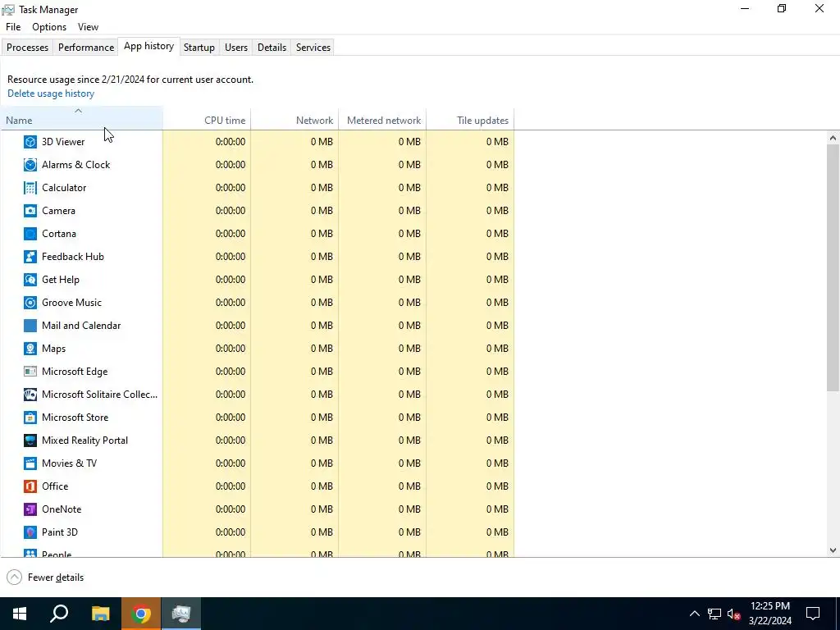Click the Alarms & Clock icon
Viewport: 840px width, 630px height.
point(30,165)
